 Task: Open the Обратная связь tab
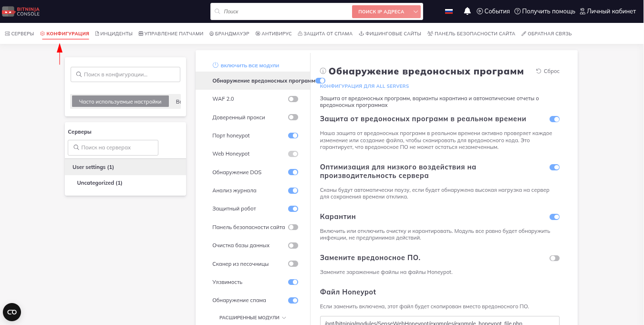(x=546, y=34)
